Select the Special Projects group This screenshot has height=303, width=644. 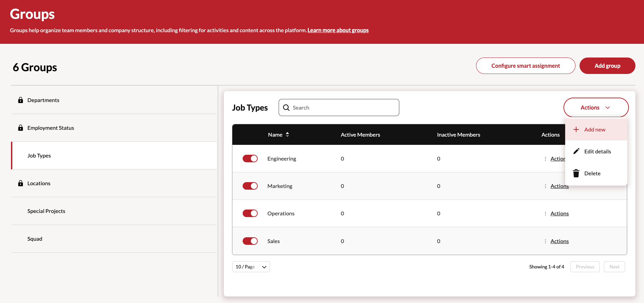[46, 211]
